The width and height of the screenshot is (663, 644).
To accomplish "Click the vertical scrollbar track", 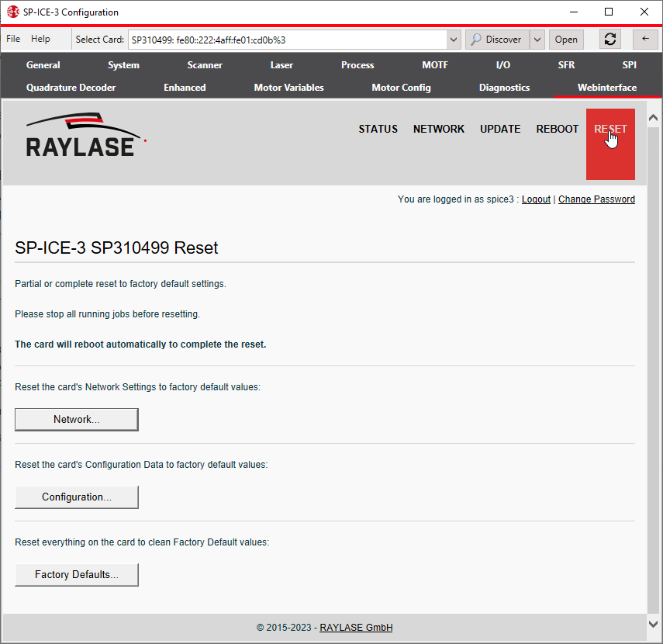I will [x=653, y=371].
